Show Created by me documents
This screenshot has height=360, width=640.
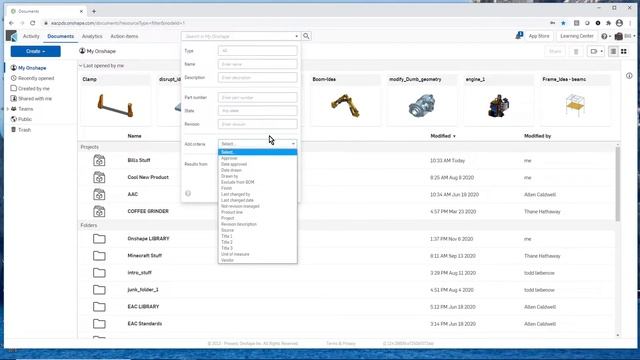(33, 88)
